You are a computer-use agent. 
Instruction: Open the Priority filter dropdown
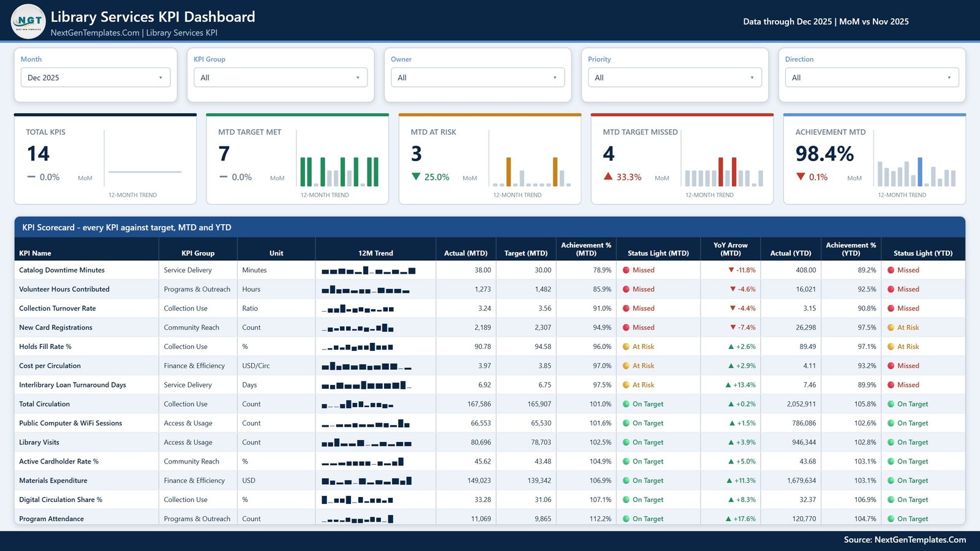pos(675,78)
